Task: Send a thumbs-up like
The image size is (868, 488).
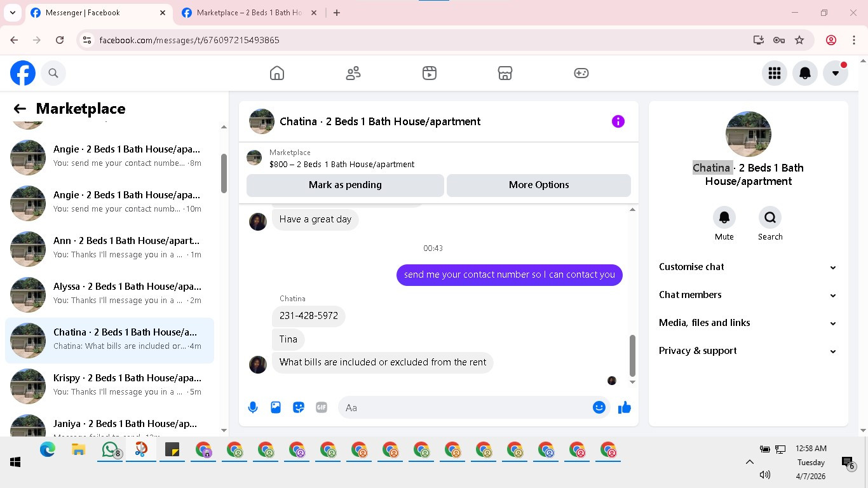Action: click(625, 407)
